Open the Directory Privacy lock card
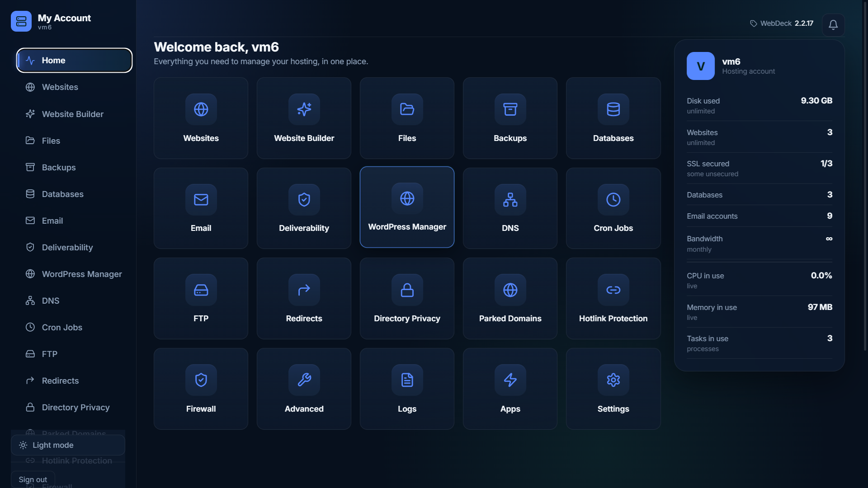Image resolution: width=868 pixels, height=488 pixels. [407, 298]
